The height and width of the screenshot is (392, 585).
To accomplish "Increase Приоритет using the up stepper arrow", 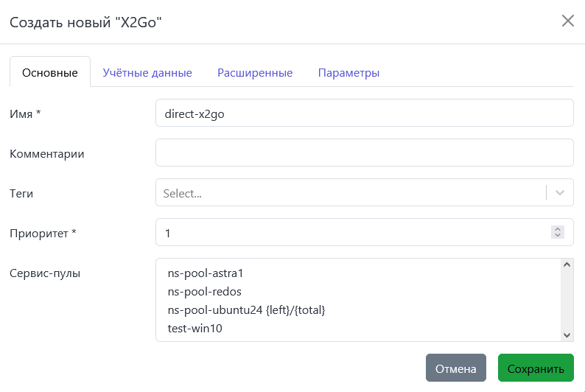I will point(558,229).
